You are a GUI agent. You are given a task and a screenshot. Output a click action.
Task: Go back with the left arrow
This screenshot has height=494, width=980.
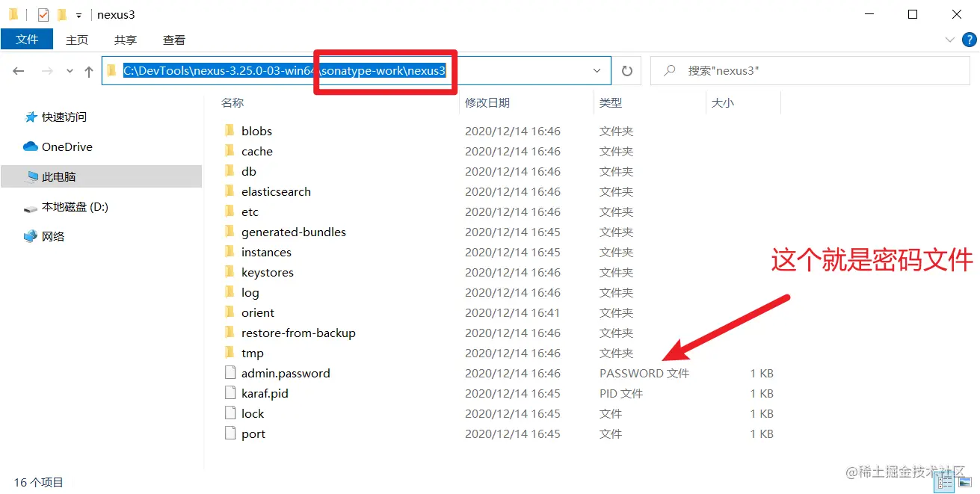tap(19, 71)
